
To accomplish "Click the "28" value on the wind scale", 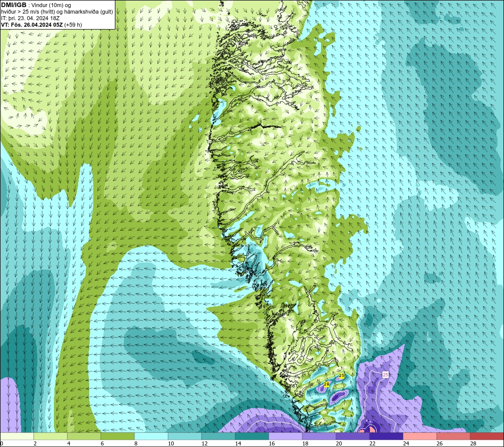I will [x=473, y=443].
